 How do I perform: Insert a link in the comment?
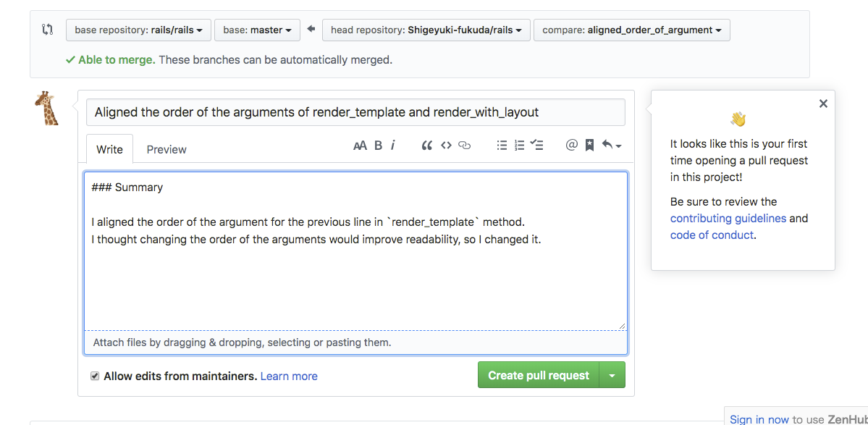click(x=465, y=146)
